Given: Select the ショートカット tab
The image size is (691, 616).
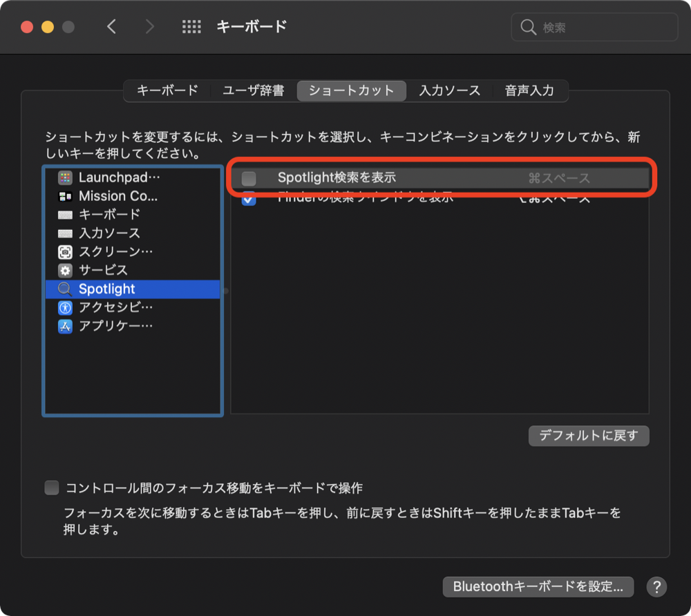Looking at the screenshot, I should coord(351,90).
